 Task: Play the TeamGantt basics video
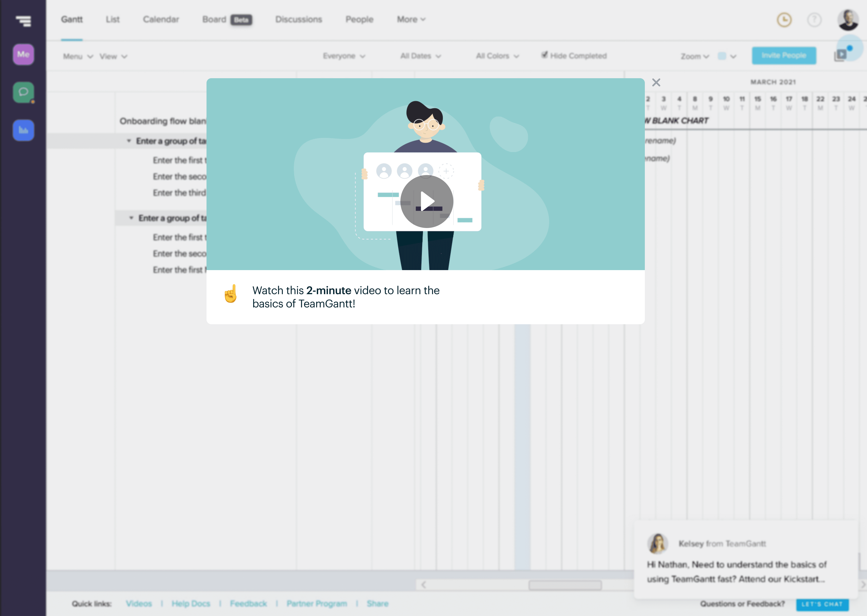[427, 201]
